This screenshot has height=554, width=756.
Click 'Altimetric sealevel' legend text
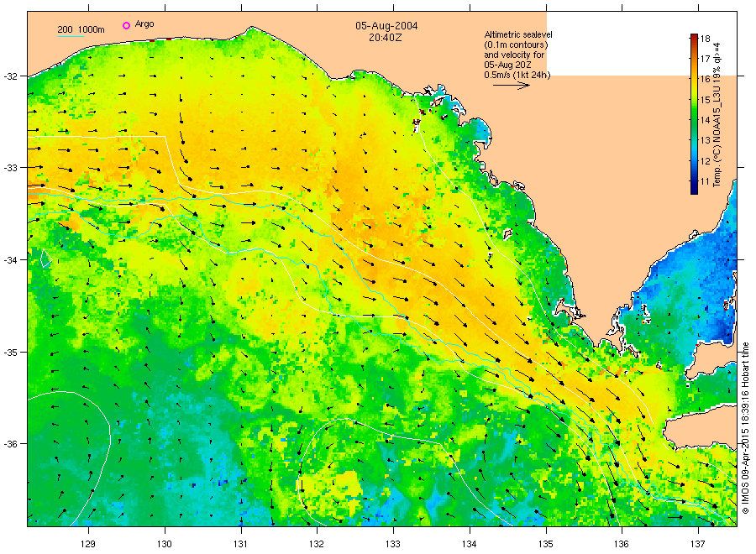tap(518, 34)
